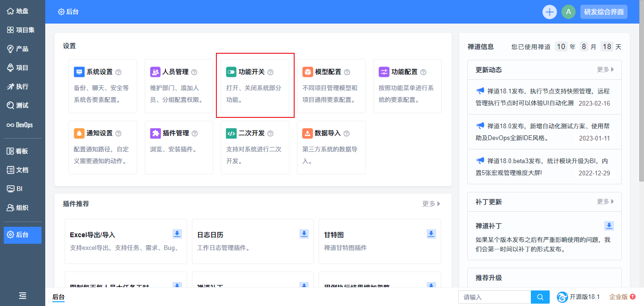Click the search input field 请输入
This screenshot has height=306, width=644.
pos(494,297)
